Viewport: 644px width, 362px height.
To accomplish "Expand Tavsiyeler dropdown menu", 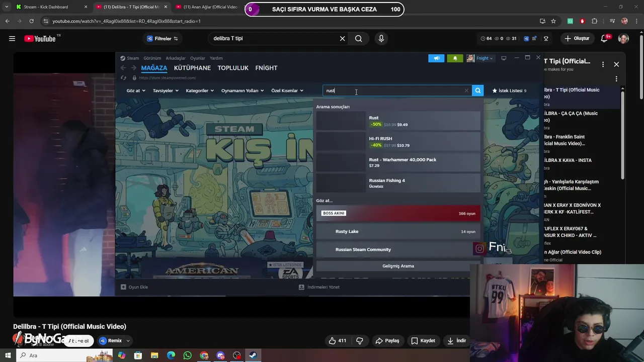I will (x=166, y=90).
